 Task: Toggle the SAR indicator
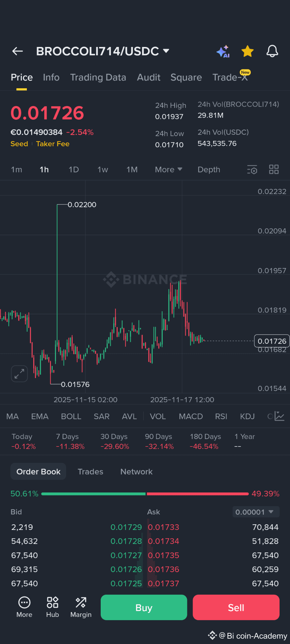(x=102, y=417)
